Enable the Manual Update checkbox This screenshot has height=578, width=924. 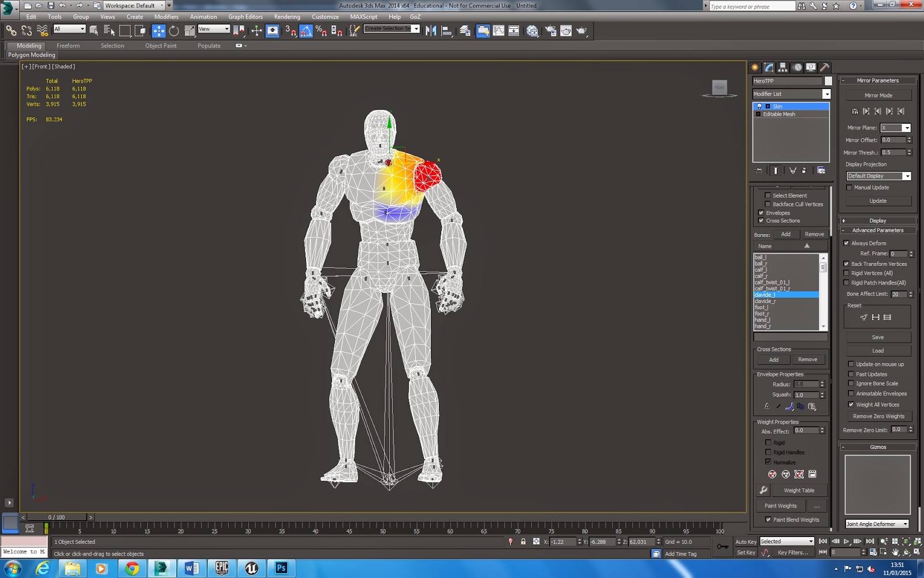coord(849,187)
